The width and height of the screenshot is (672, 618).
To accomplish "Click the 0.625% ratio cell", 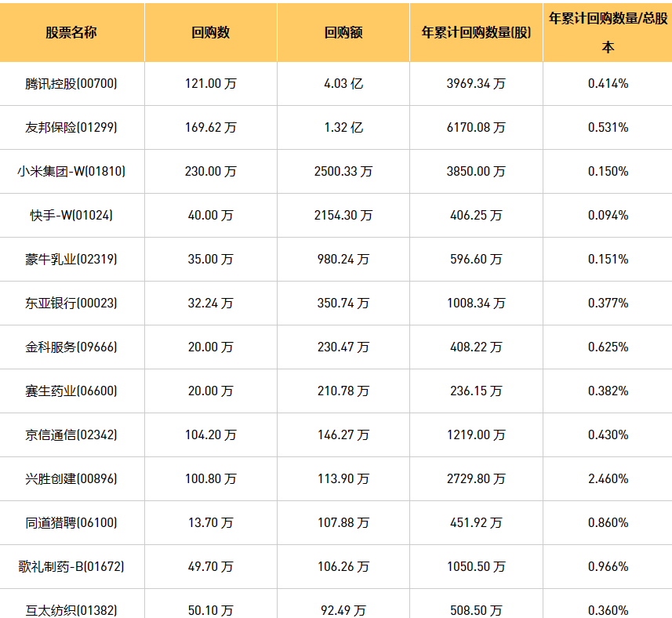I will pyautogui.click(x=608, y=347).
